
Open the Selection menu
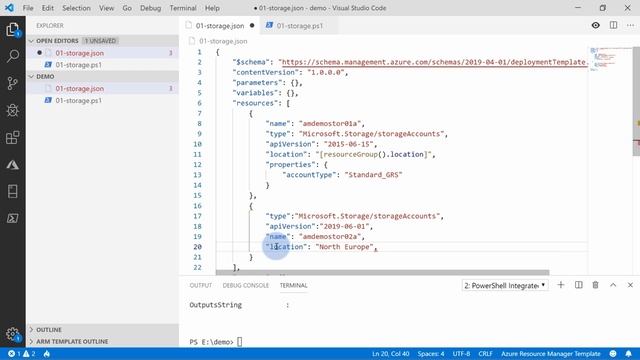pyautogui.click(x=76, y=8)
